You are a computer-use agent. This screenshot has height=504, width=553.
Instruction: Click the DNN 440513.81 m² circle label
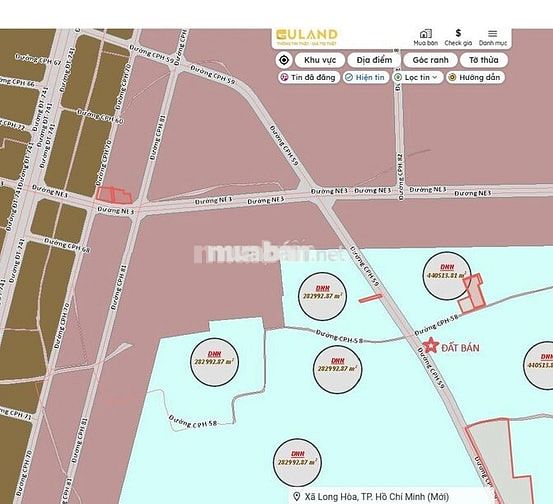click(x=447, y=275)
